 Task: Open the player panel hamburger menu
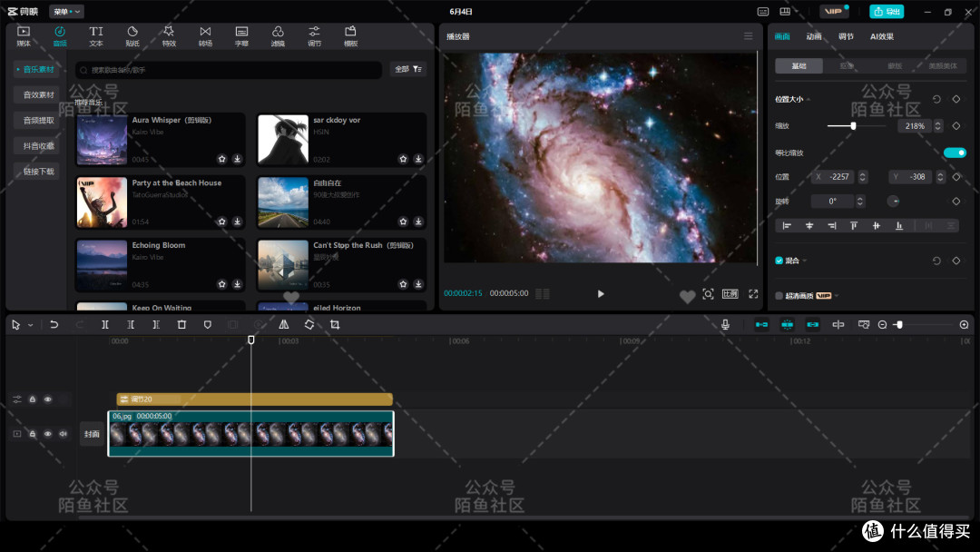(748, 36)
